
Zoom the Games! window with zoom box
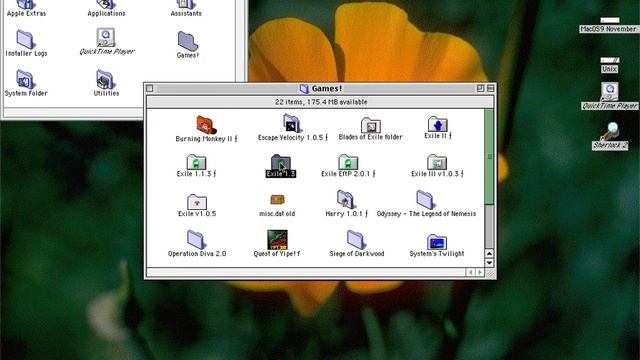point(480,88)
